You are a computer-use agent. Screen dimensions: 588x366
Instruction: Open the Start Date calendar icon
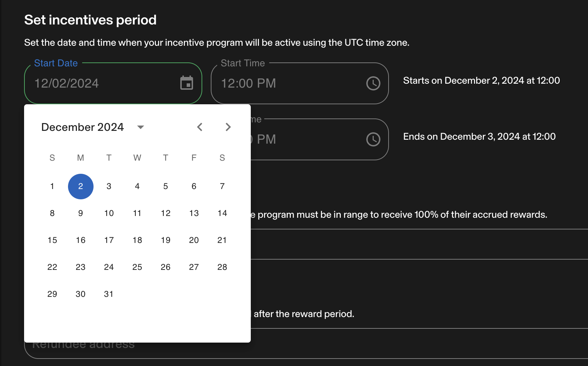pyautogui.click(x=187, y=83)
